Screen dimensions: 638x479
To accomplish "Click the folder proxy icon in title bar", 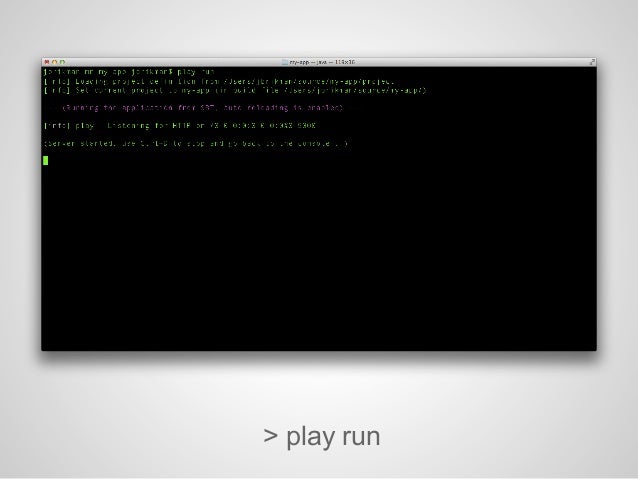I will [x=285, y=62].
